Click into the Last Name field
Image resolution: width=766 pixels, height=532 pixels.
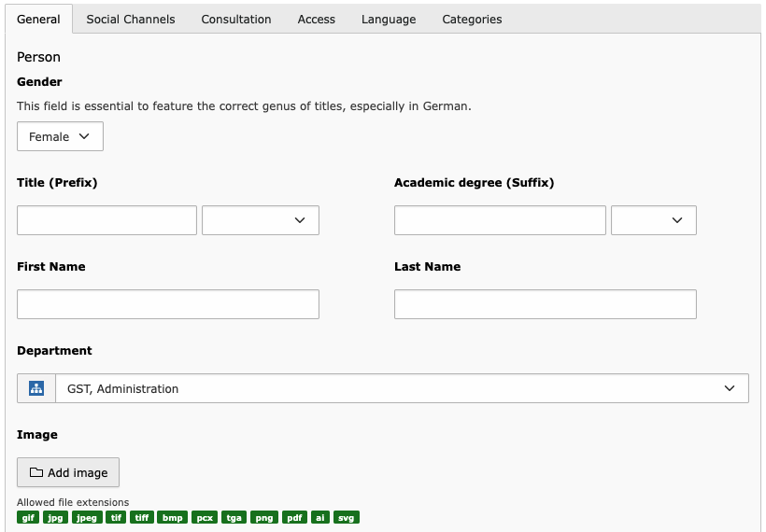546,304
